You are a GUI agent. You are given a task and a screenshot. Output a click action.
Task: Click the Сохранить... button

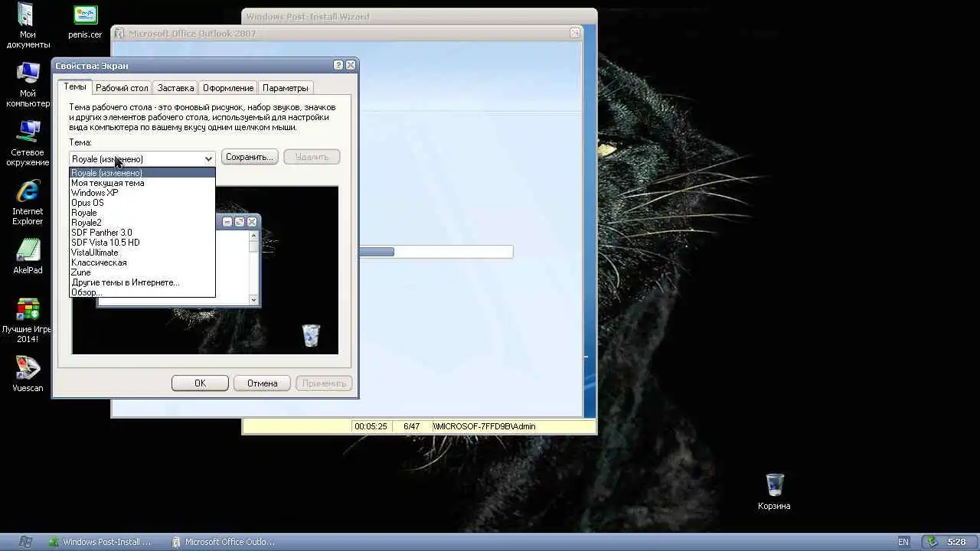click(250, 157)
